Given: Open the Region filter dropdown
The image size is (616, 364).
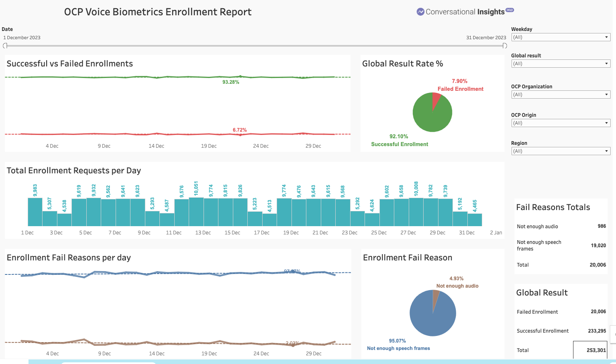Looking at the screenshot, I should click(561, 151).
